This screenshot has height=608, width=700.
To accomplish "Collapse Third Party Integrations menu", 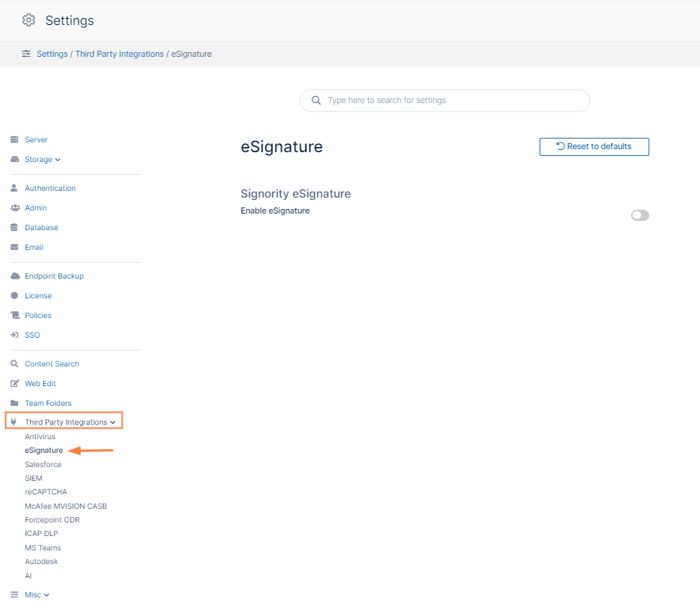I will [113, 422].
